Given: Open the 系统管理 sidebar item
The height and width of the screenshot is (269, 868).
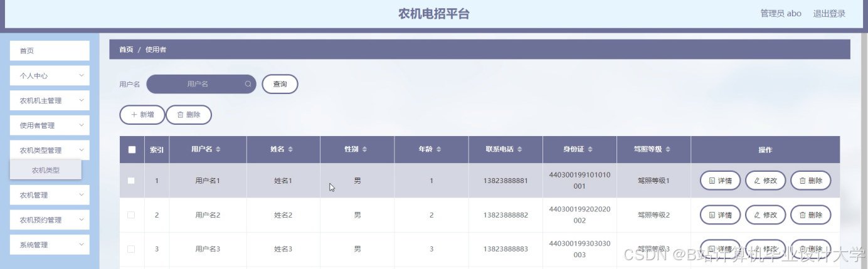Looking at the screenshot, I should tap(50, 245).
